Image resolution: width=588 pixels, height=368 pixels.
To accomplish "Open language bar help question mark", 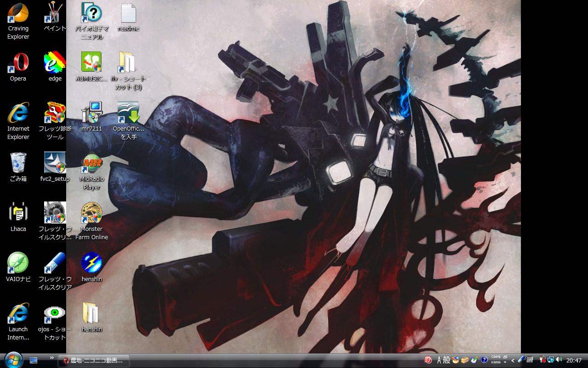I will click(x=484, y=360).
